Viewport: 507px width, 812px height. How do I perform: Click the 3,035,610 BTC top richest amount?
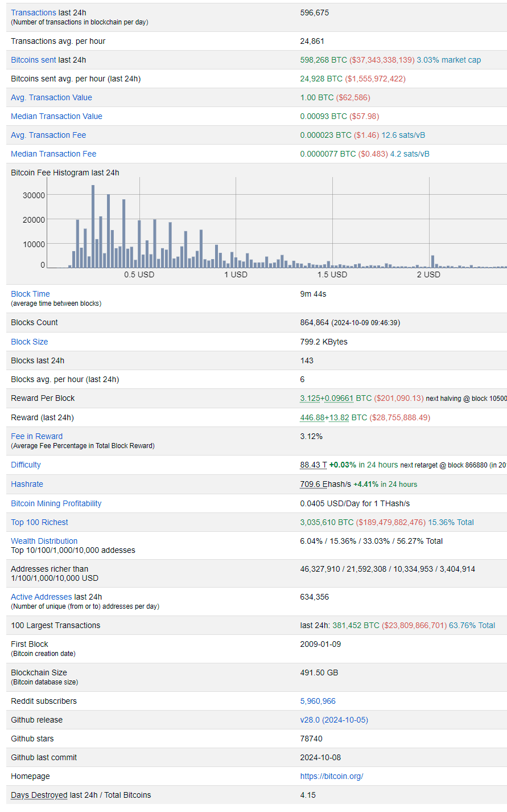[327, 522]
